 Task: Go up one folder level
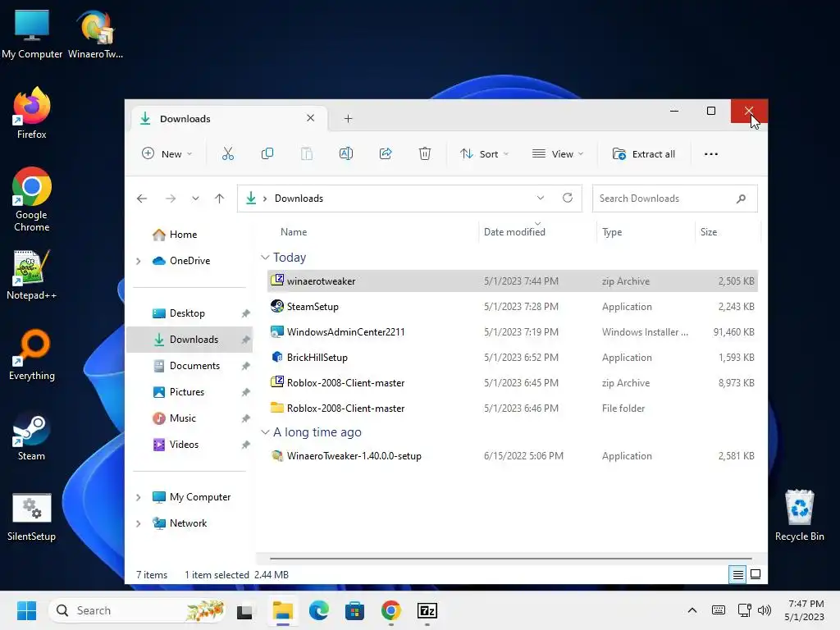(219, 199)
